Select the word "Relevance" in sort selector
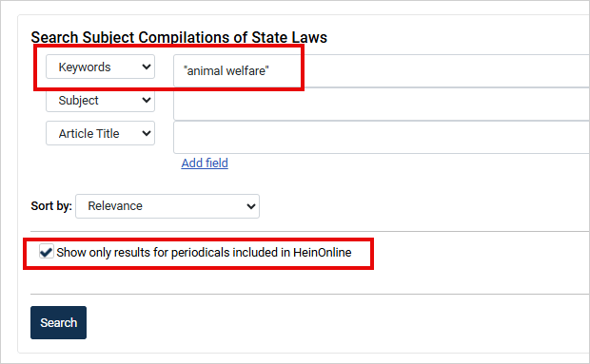 click(x=115, y=206)
